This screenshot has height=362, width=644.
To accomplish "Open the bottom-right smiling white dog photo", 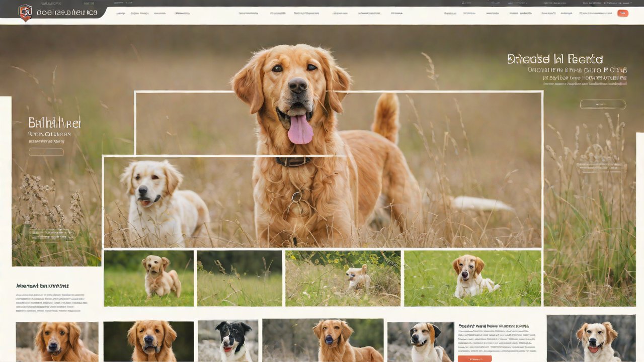I will [591, 339].
